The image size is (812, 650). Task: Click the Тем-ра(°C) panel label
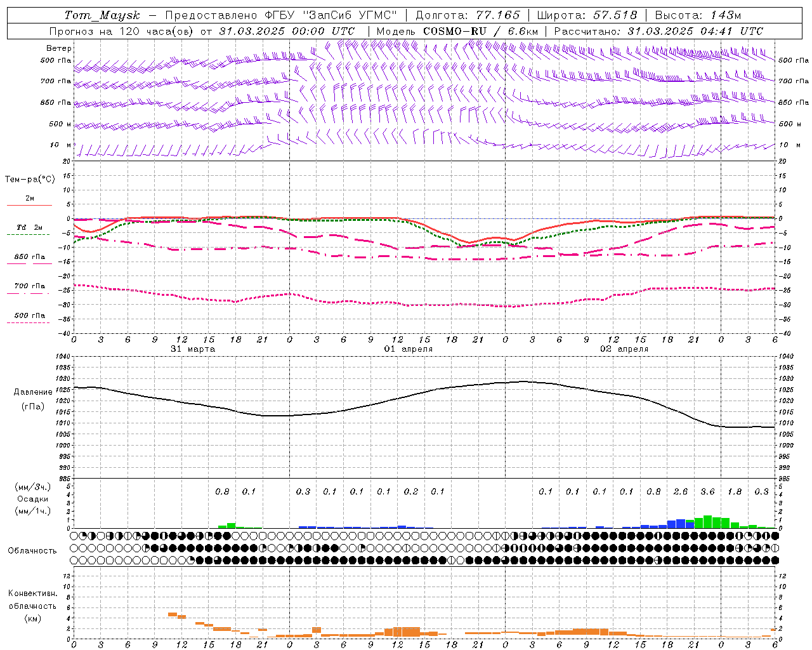click(x=30, y=180)
